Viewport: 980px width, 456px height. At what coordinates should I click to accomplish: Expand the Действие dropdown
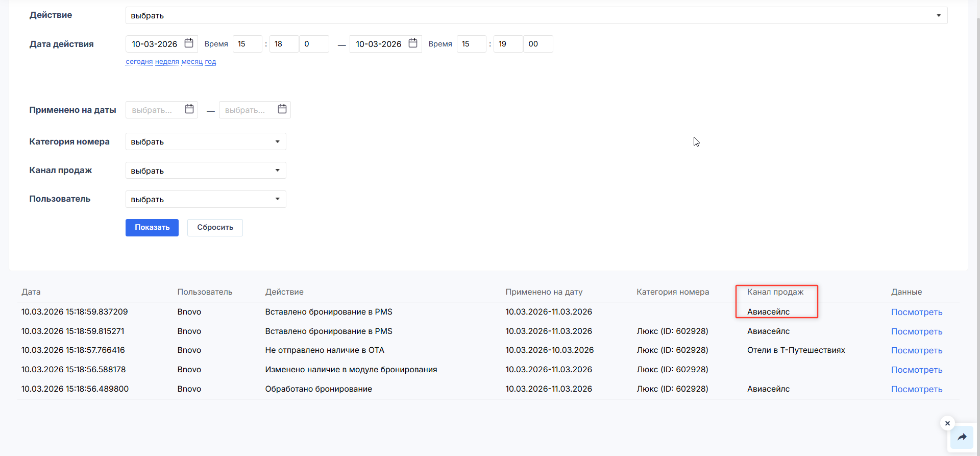(x=536, y=15)
